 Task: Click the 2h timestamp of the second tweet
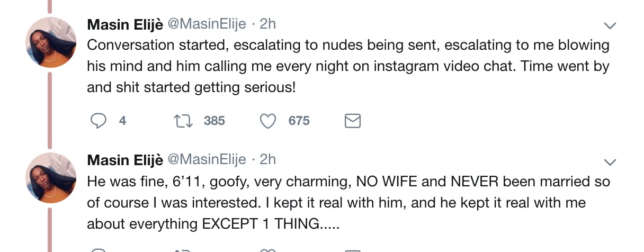tap(267, 160)
